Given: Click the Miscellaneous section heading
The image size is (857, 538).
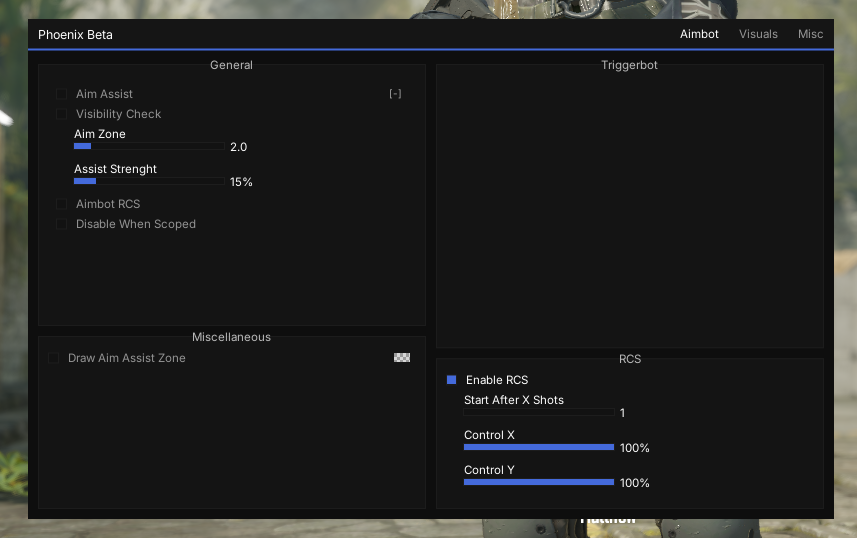Looking at the screenshot, I should [x=231, y=337].
